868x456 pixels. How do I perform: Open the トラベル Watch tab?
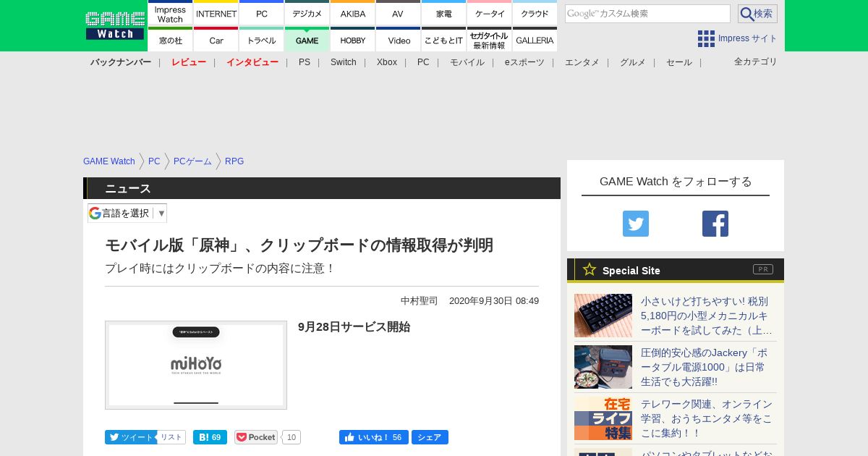coord(261,40)
